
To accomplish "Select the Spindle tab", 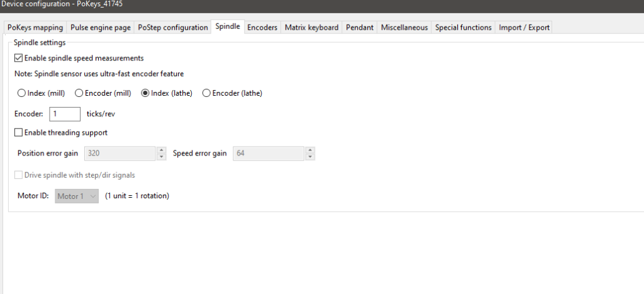I will pos(228,26).
